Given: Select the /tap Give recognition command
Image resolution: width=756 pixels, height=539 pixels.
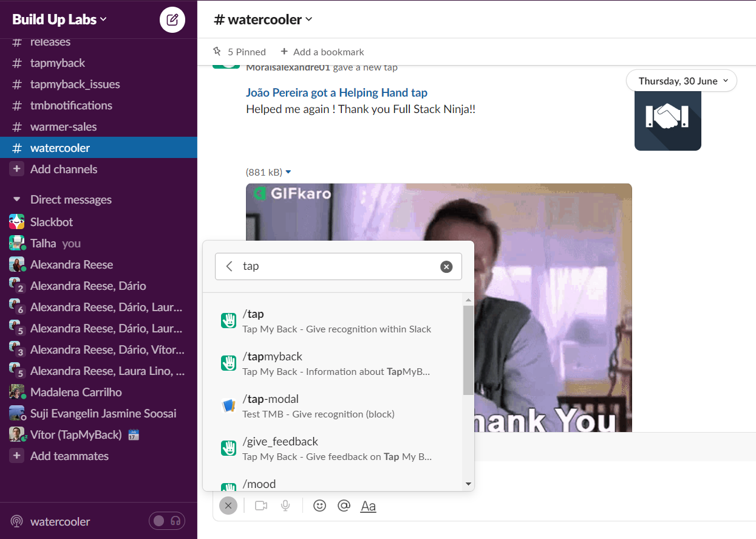Looking at the screenshot, I should pyautogui.click(x=332, y=320).
